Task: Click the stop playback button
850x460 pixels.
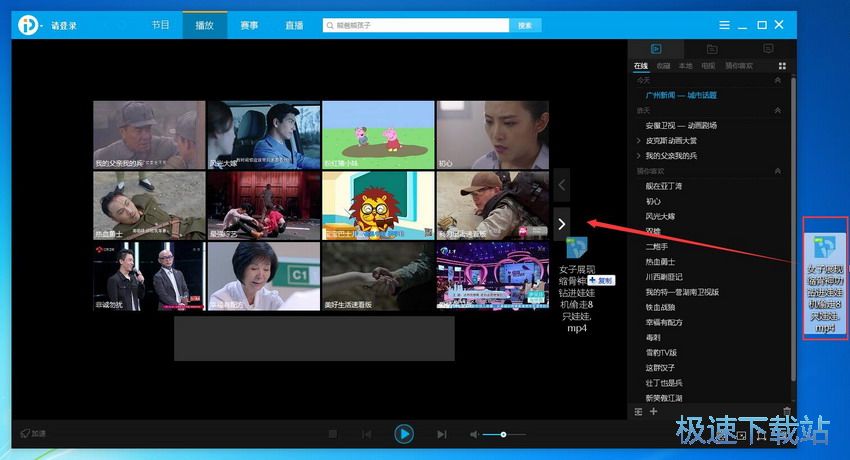Action: pyautogui.click(x=333, y=434)
